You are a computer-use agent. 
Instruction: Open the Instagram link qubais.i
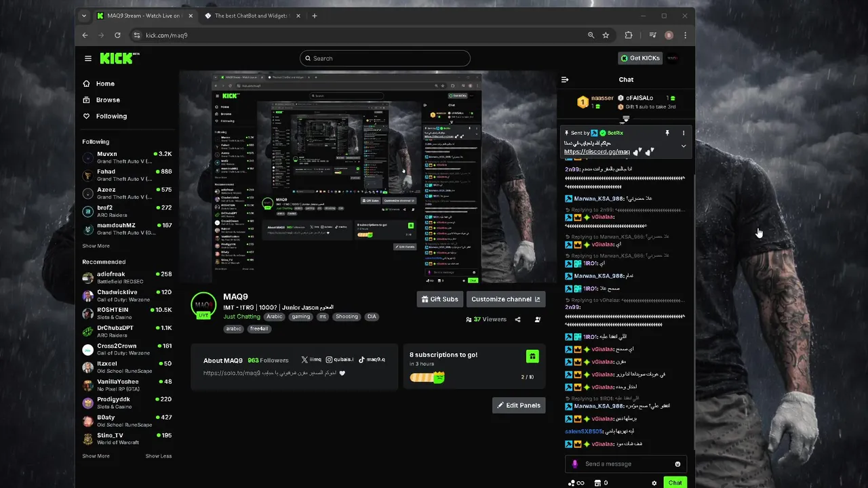(x=340, y=360)
